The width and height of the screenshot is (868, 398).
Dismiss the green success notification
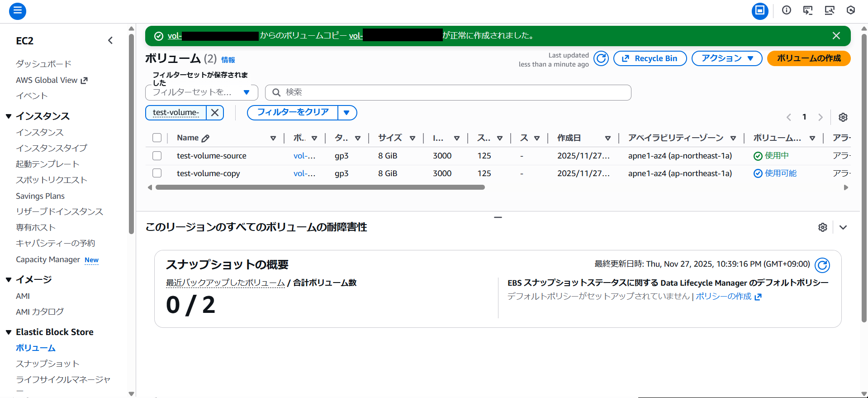point(836,36)
